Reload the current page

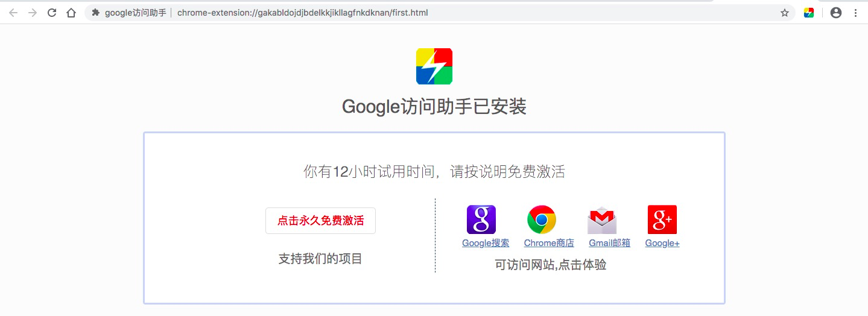(x=52, y=13)
